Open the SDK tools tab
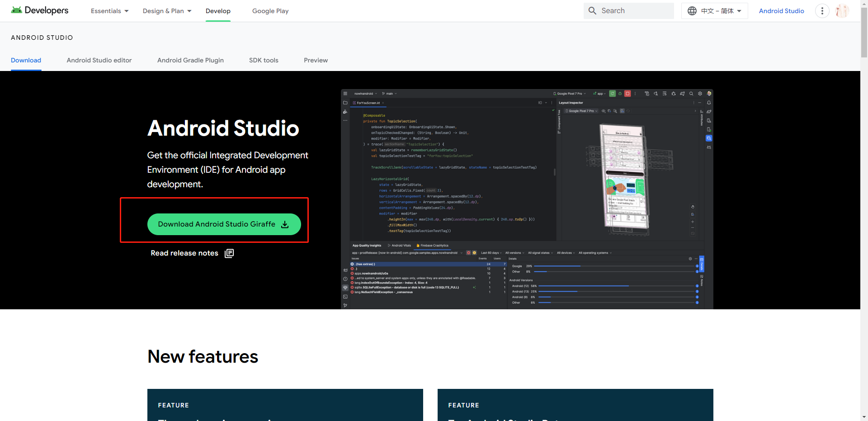The width and height of the screenshot is (868, 421). pyautogui.click(x=264, y=60)
